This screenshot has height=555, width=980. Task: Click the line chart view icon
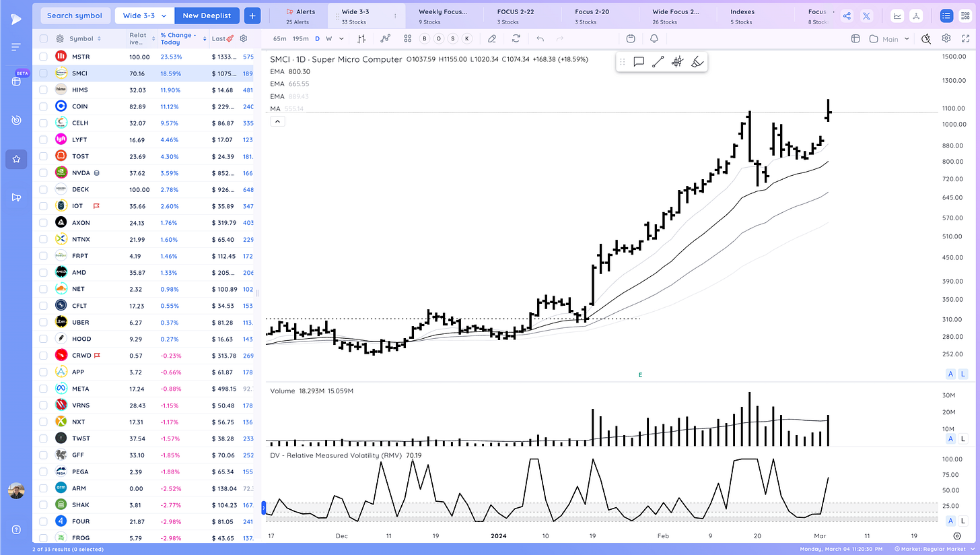(x=897, y=16)
